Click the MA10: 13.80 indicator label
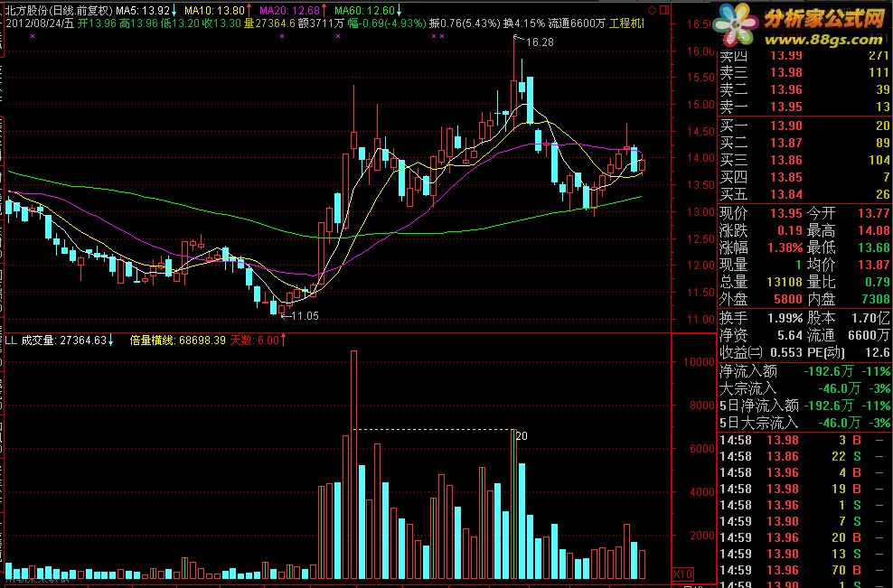The image size is (893, 588). coord(215,10)
